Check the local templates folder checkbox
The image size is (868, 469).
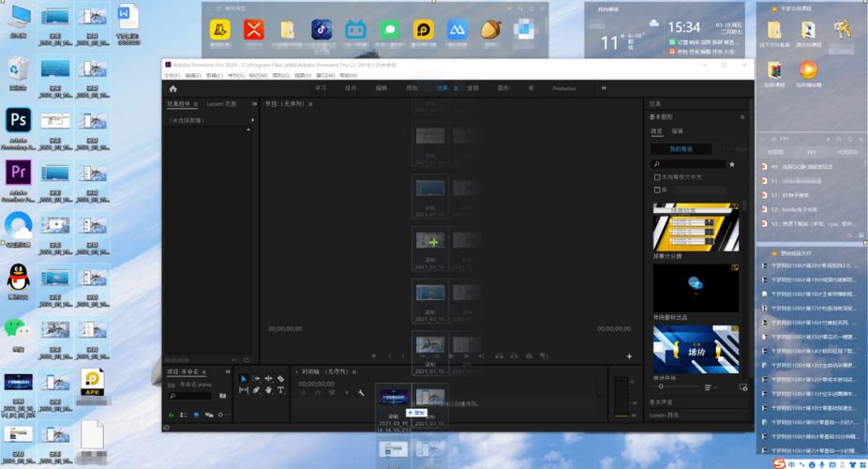pos(657,177)
